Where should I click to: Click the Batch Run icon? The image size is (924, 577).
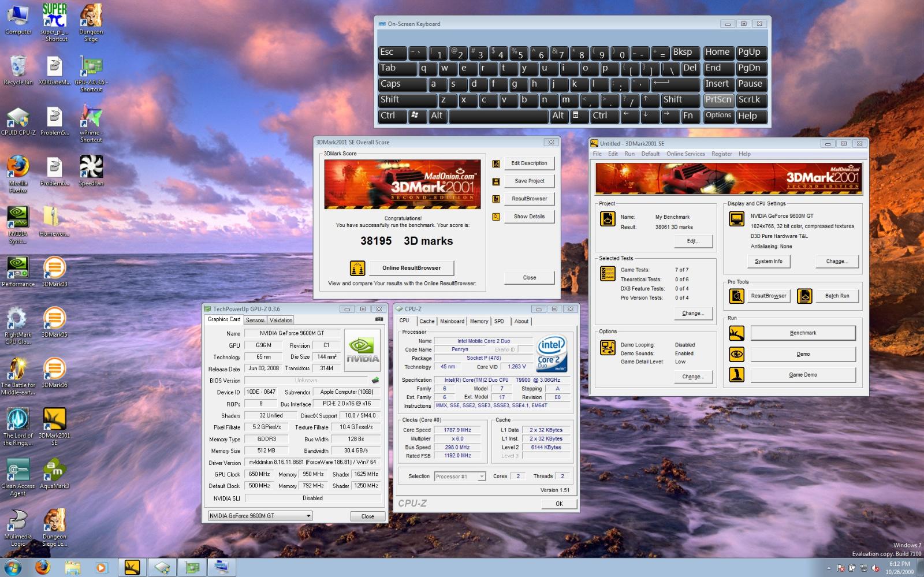(x=804, y=296)
